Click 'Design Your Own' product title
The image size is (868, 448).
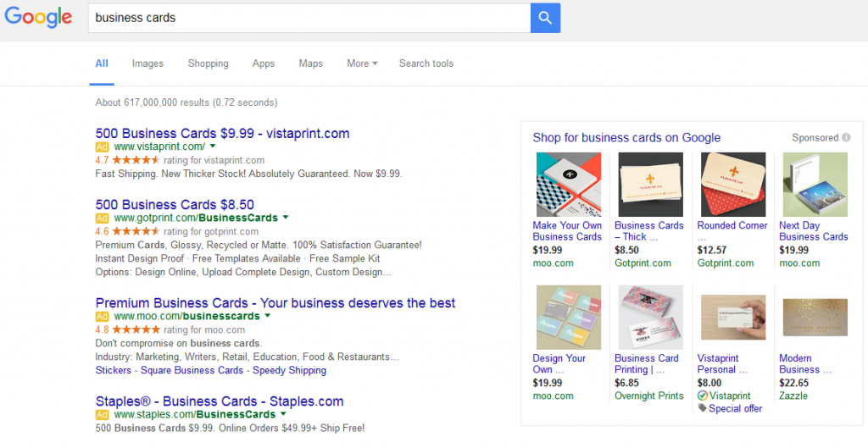[559, 364]
